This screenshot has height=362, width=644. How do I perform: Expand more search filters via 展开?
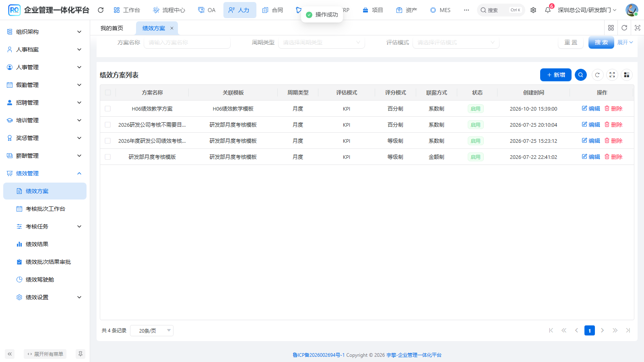click(625, 42)
